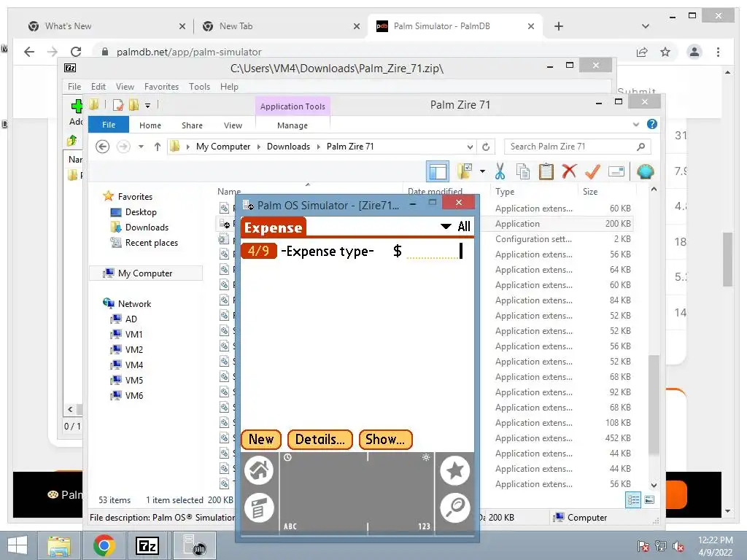The image size is (747, 560).
Task: Click the red X Delete icon in toolbar
Action: click(x=569, y=171)
